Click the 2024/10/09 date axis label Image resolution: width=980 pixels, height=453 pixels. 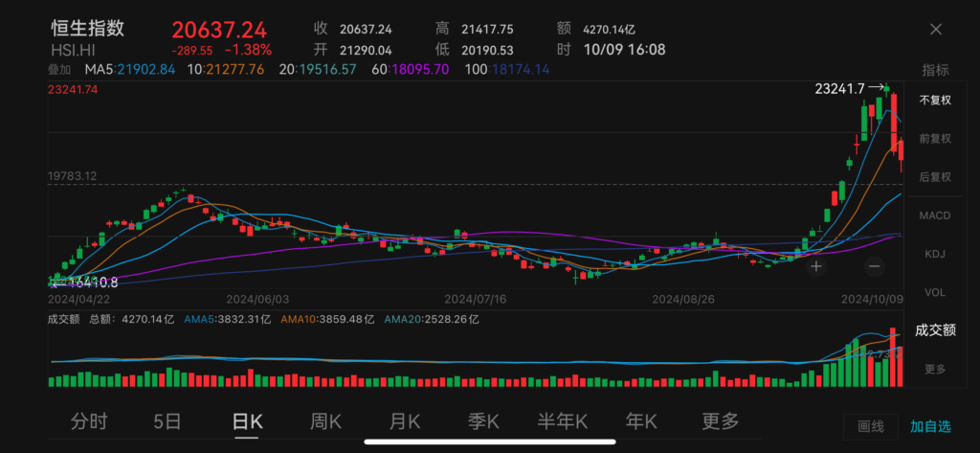872,299
